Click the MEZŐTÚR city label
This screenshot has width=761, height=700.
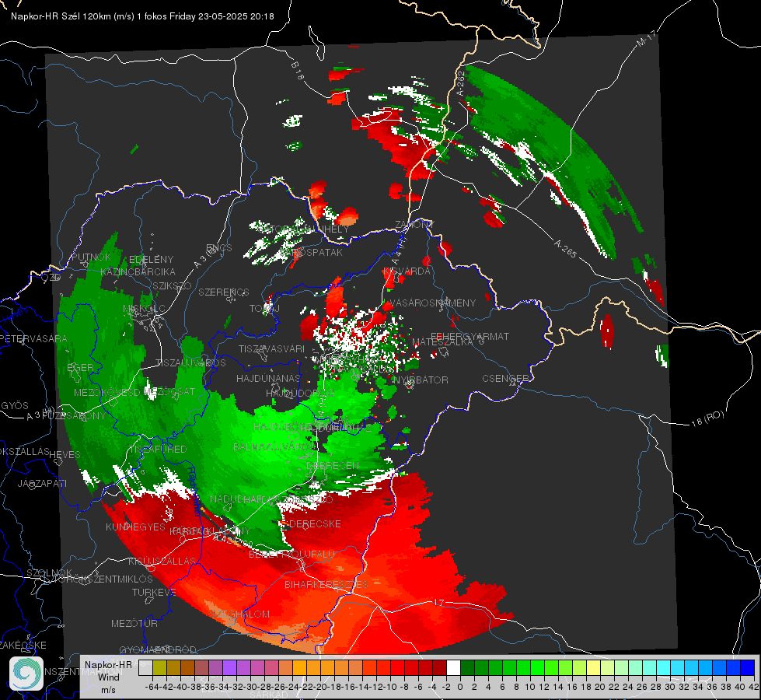click(134, 623)
